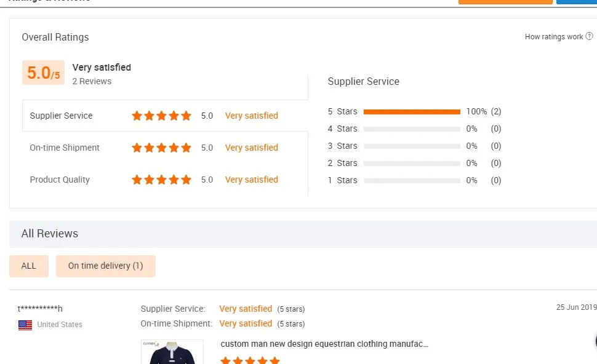Click the orange button at top right
Viewport: 597px width, 364px height.
(505, 2)
